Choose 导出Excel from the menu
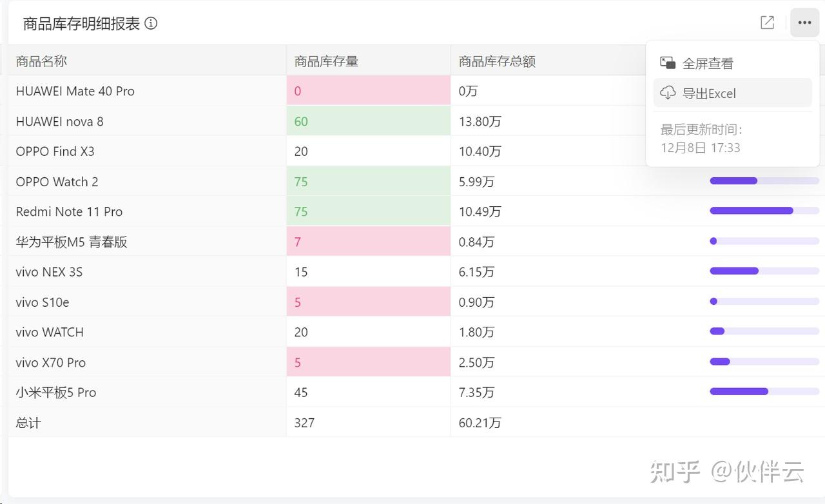 (709, 93)
